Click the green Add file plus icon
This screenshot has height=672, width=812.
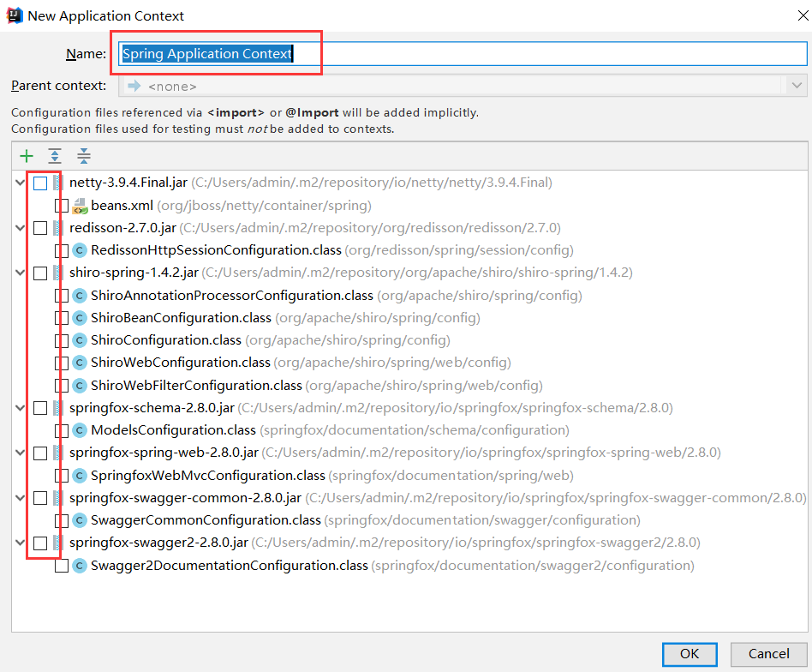27,156
